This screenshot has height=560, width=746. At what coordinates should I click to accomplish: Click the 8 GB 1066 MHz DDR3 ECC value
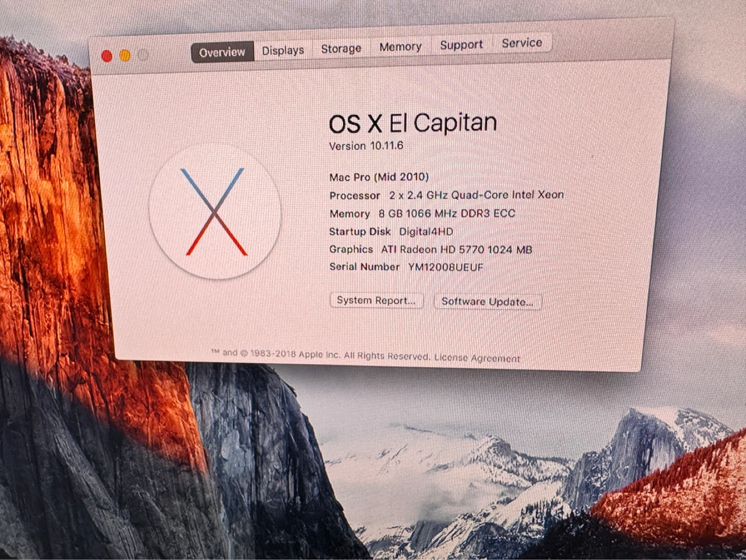447,213
